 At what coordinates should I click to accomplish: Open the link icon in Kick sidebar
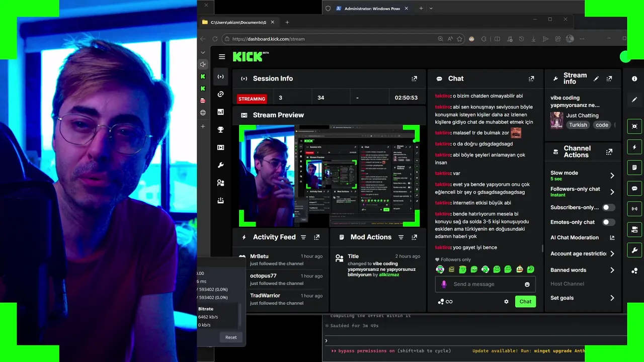220,94
